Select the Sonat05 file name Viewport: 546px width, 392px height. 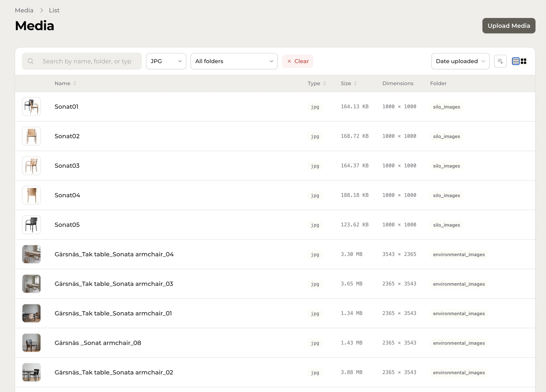[x=67, y=225]
